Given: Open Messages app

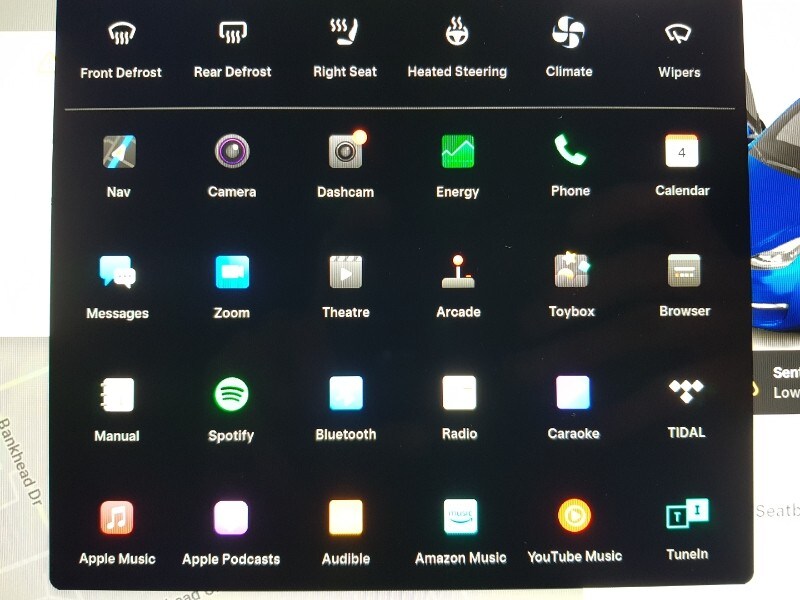Looking at the screenshot, I should click(117, 273).
